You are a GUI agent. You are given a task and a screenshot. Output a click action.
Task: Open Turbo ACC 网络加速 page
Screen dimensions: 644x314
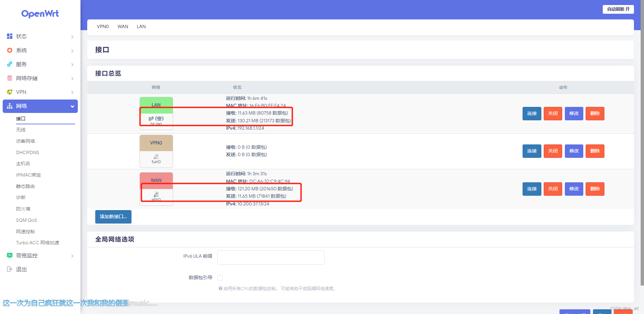tap(38, 243)
